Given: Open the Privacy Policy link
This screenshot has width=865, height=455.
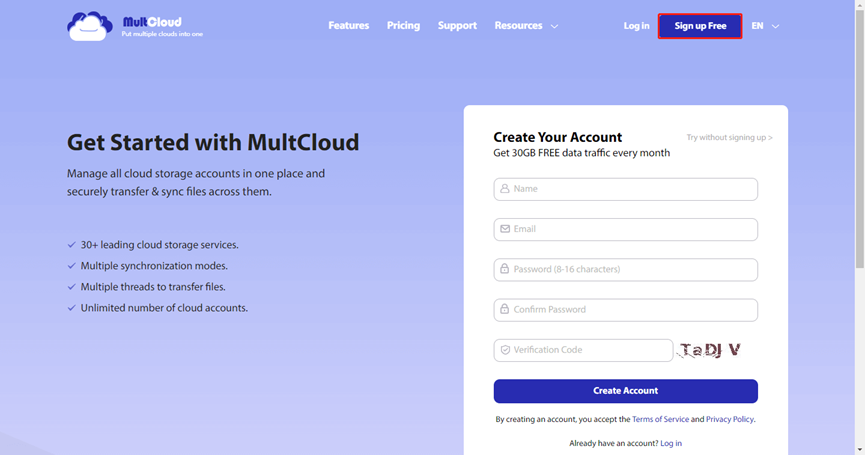Looking at the screenshot, I should point(729,419).
